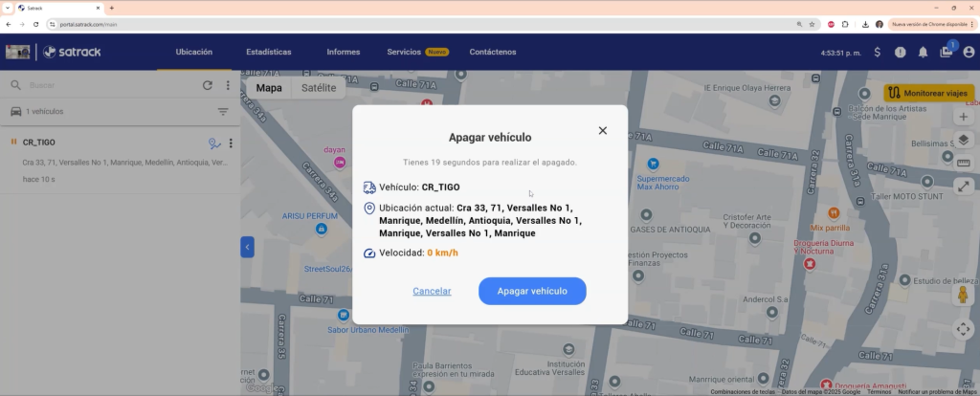Click the map recenter control
The height and width of the screenshot is (396, 980).
[963, 328]
